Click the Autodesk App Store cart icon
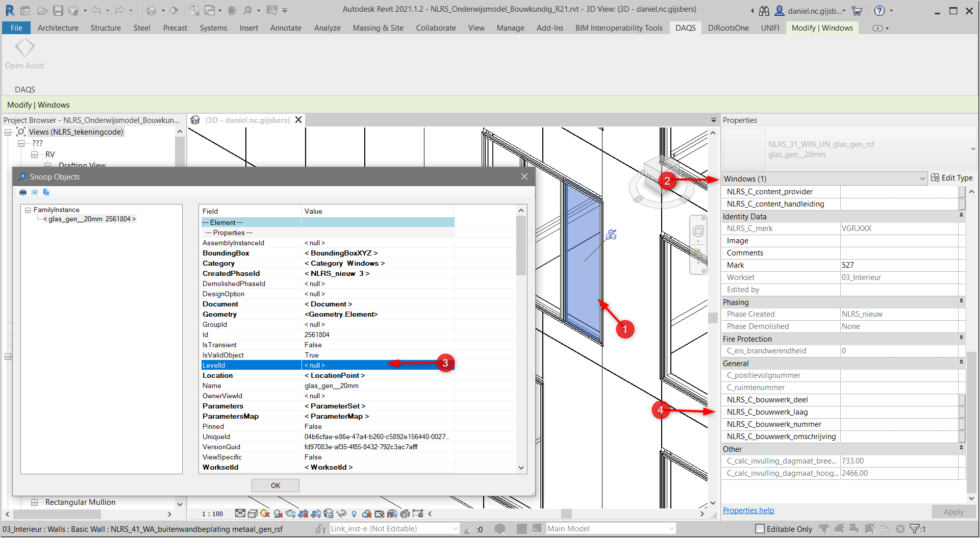The width and height of the screenshot is (980, 538). pyautogui.click(x=857, y=11)
